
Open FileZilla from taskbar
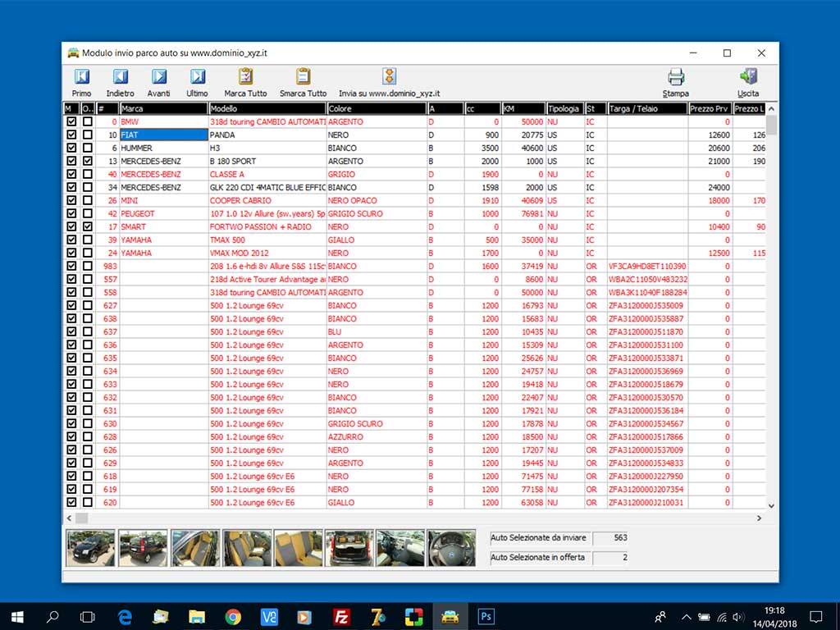tap(341, 617)
